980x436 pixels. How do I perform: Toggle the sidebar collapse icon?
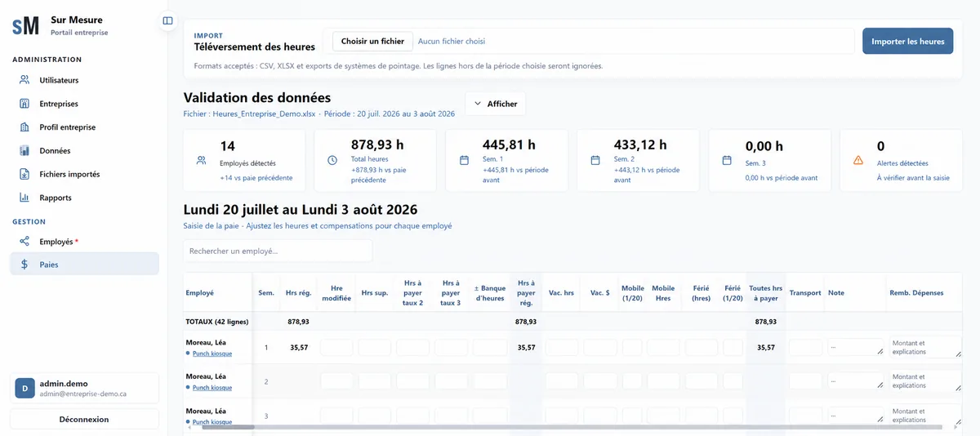(x=167, y=20)
